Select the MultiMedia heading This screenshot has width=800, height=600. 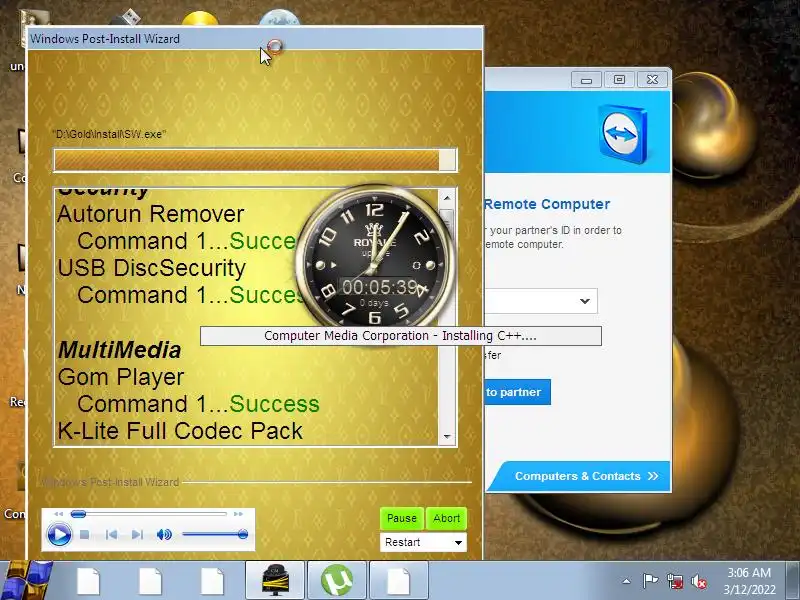pyautogui.click(x=119, y=350)
